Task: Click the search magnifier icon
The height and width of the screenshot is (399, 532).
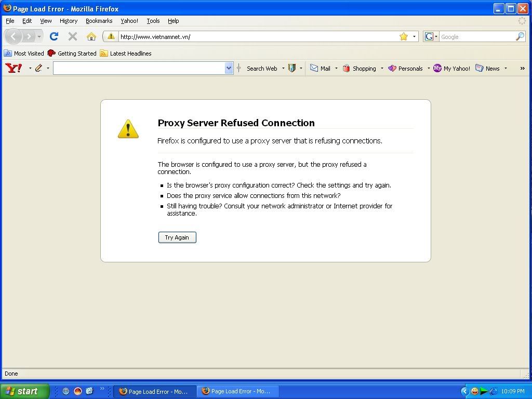Action: coord(520,36)
